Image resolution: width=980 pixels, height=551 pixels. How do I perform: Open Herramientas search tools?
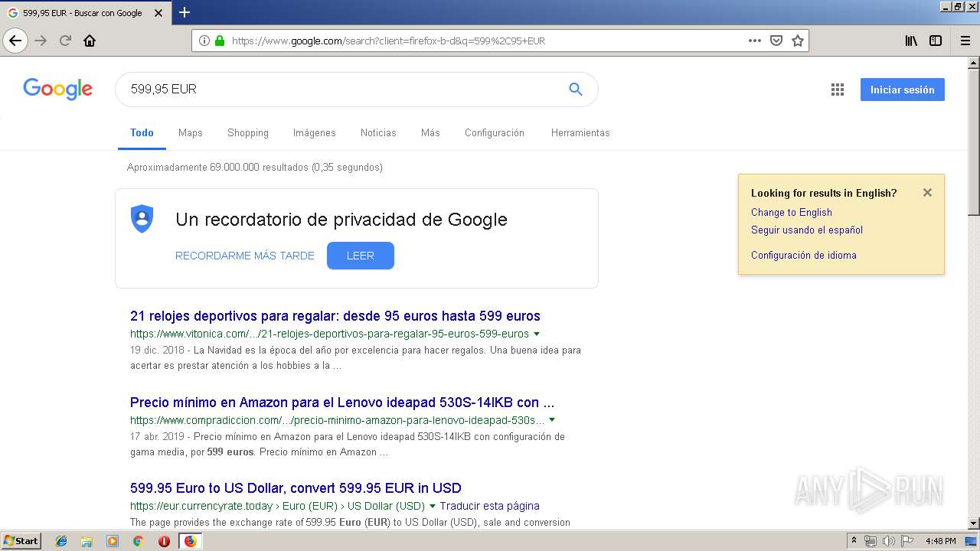(580, 132)
